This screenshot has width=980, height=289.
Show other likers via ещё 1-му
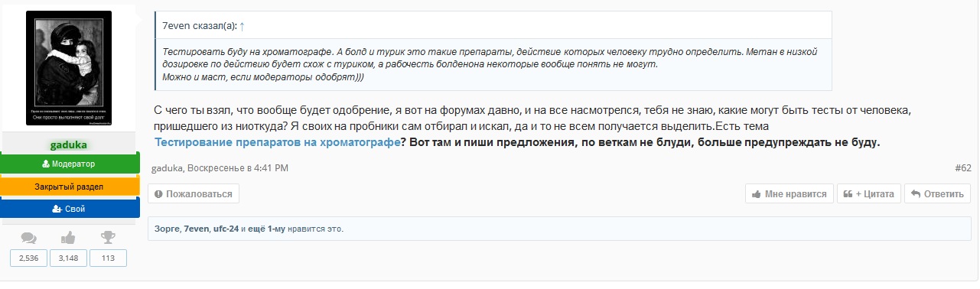click(267, 229)
